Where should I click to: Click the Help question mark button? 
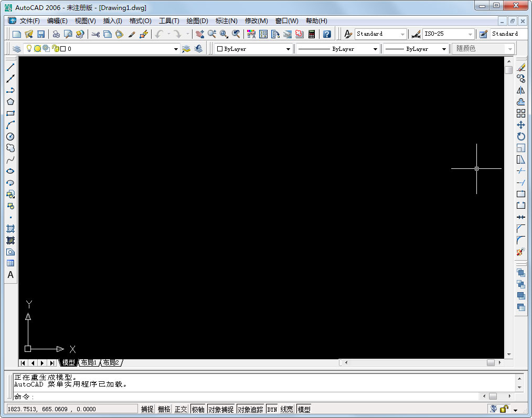click(327, 34)
